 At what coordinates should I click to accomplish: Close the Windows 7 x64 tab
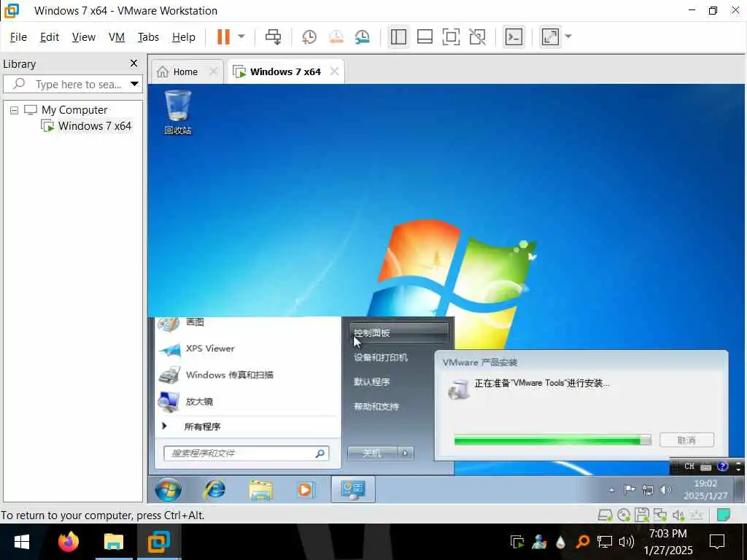(334, 71)
